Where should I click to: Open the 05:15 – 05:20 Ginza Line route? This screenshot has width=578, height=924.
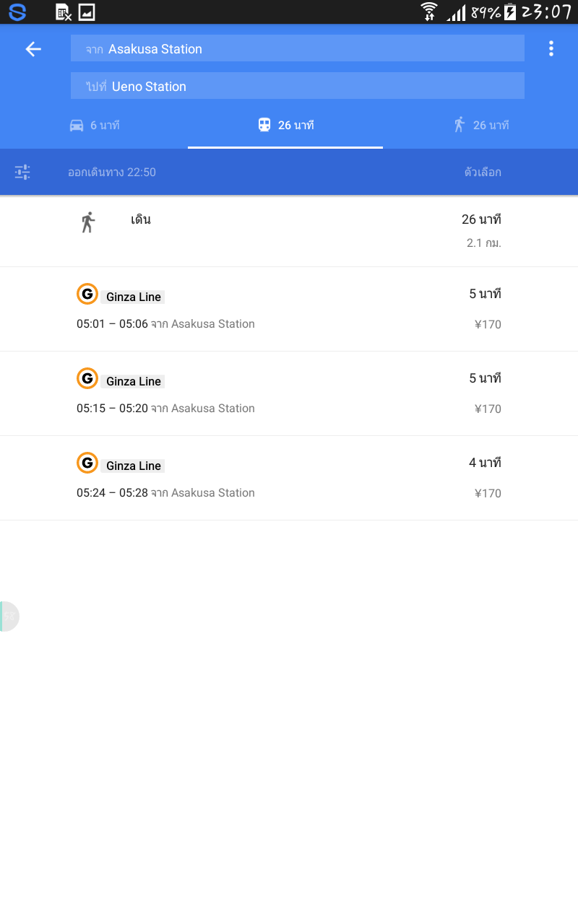(x=289, y=393)
